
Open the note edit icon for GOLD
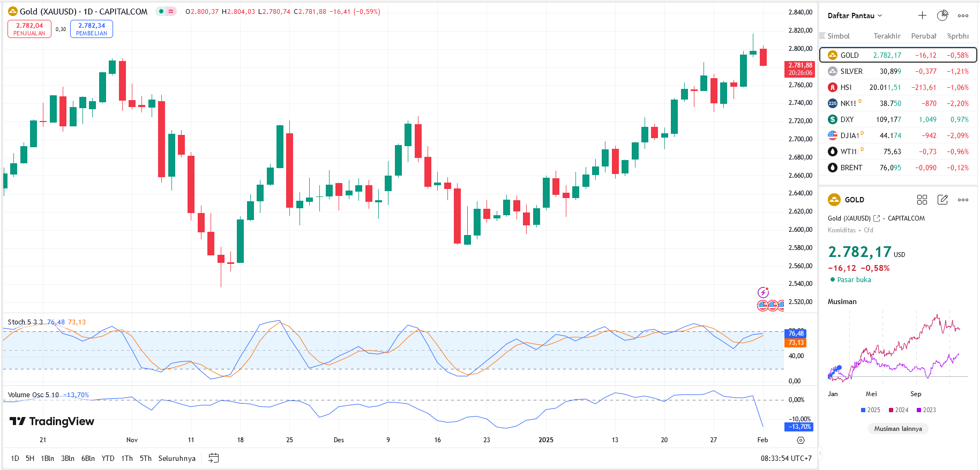click(942, 200)
